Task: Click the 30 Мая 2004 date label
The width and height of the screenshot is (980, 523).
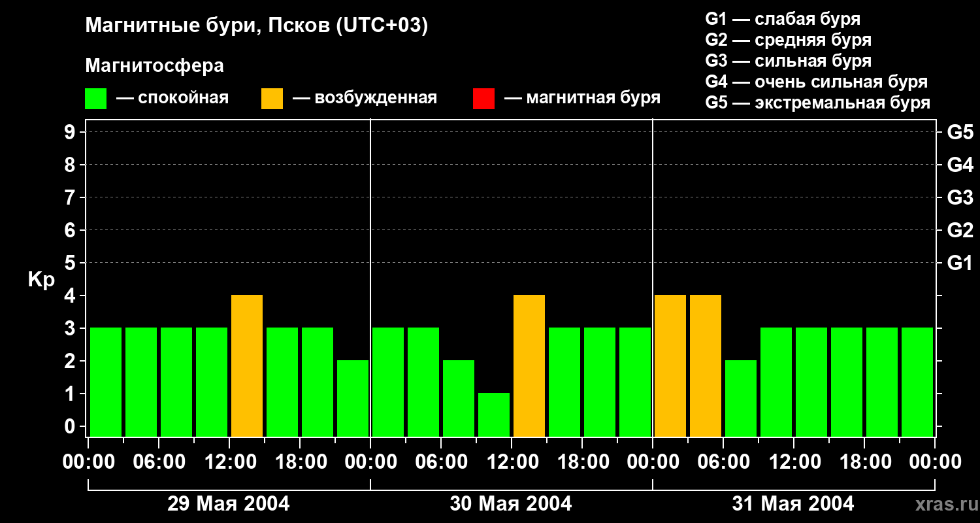Action: 511,503
